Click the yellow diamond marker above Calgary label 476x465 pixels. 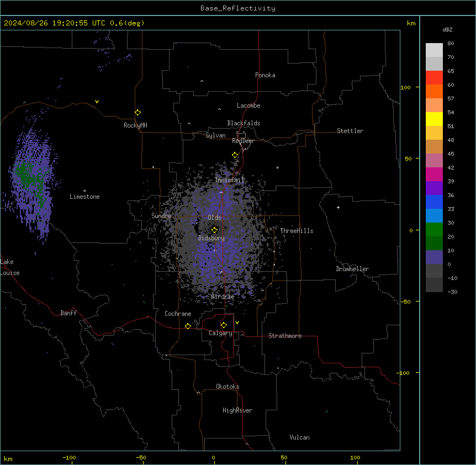click(x=224, y=325)
